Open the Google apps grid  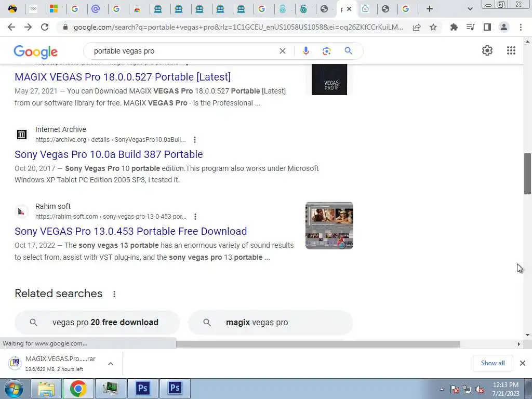(511, 50)
